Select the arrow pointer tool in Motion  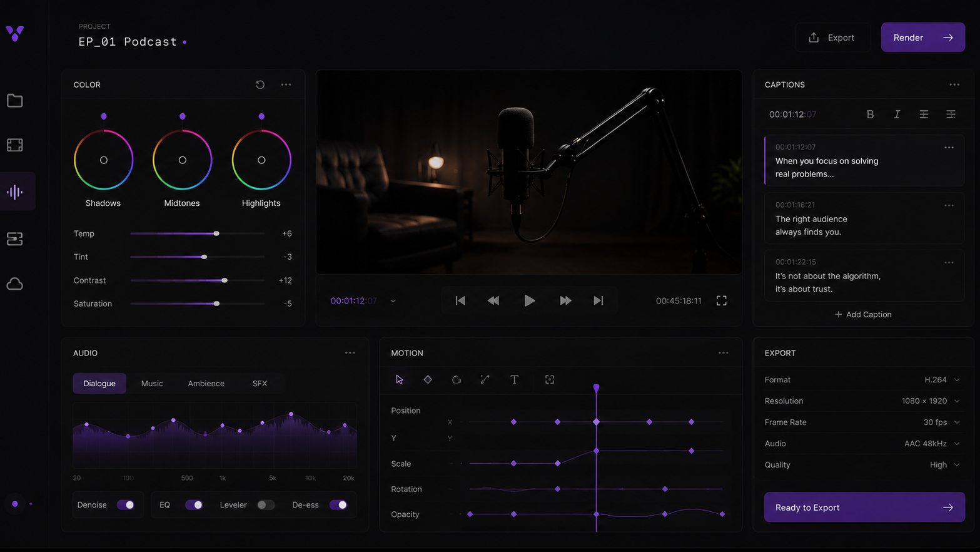coord(399,379)
